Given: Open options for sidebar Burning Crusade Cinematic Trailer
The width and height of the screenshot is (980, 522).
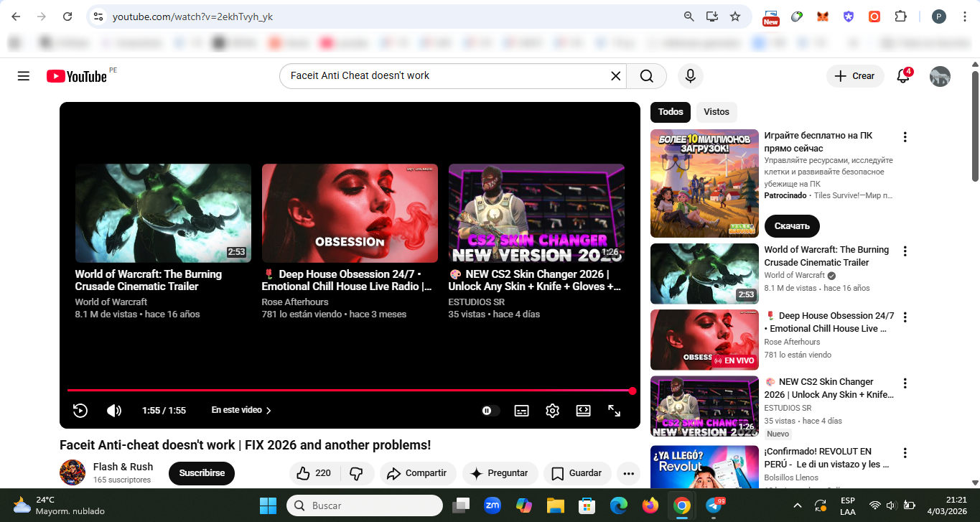Looking at the screenshot, I should pos(905,251).
